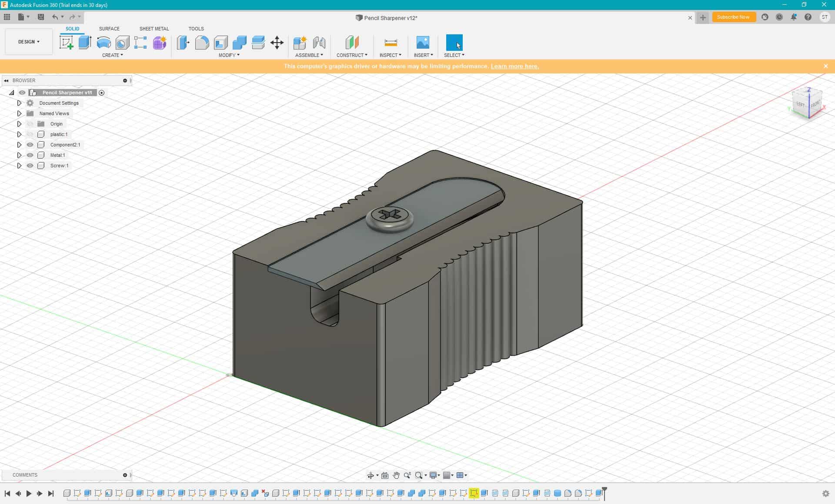
Task: Click the ViewCube in the corner
Action: (x=808, y=103)
